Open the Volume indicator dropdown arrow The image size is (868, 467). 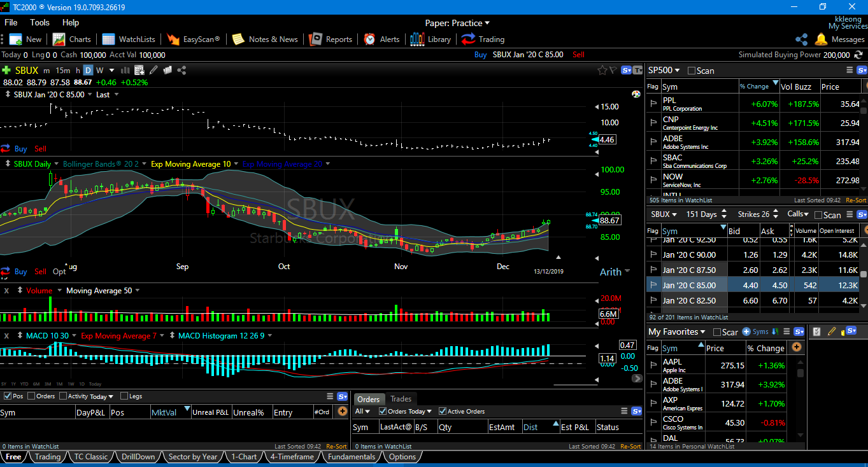(x=60, y=291)
